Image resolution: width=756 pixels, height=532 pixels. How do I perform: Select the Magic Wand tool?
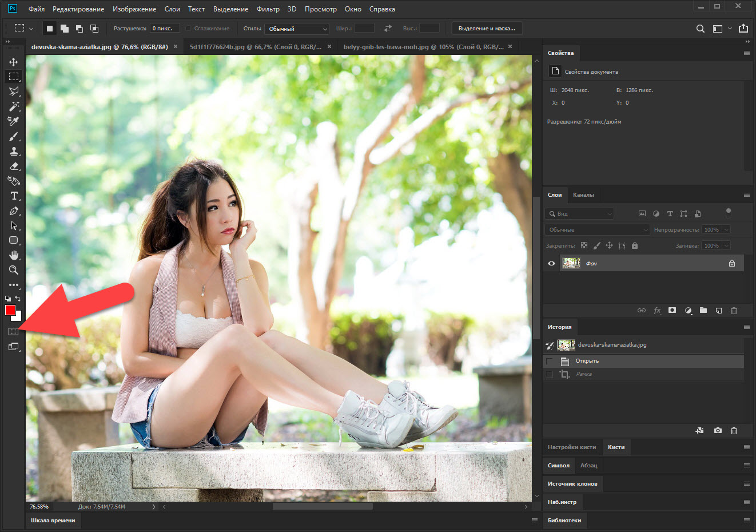tap(14, 106)
